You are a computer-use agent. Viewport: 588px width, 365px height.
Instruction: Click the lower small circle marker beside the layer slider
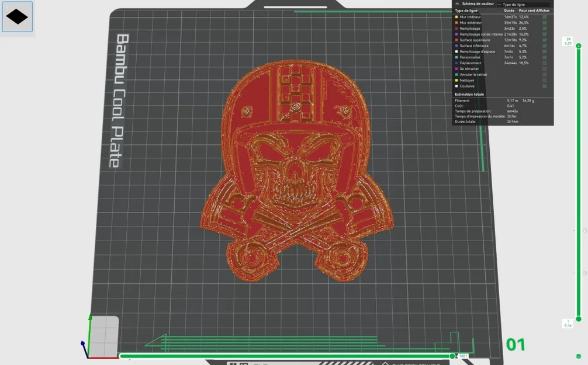[584, 273]
